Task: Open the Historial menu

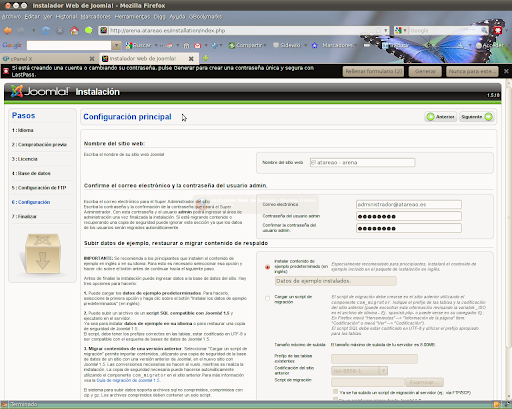Action: coord(66,16)
